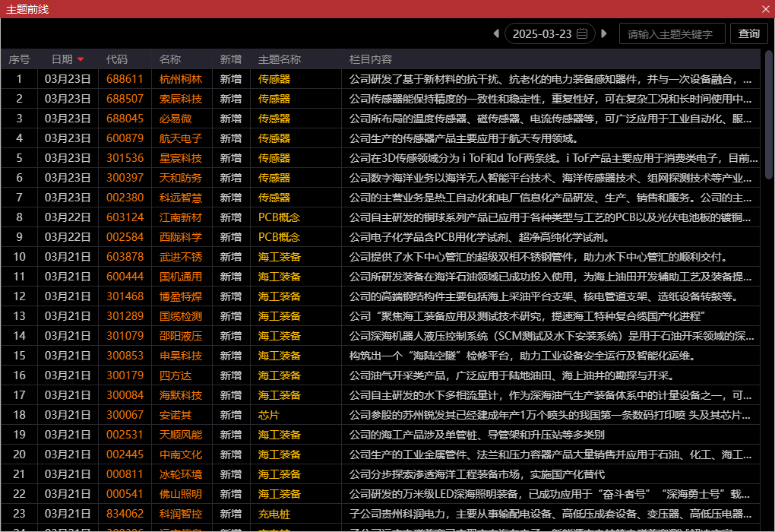Viewport: 775px width, 532px height.
Task: Select stock 科润智控
Action: click(x=180, y=515)
